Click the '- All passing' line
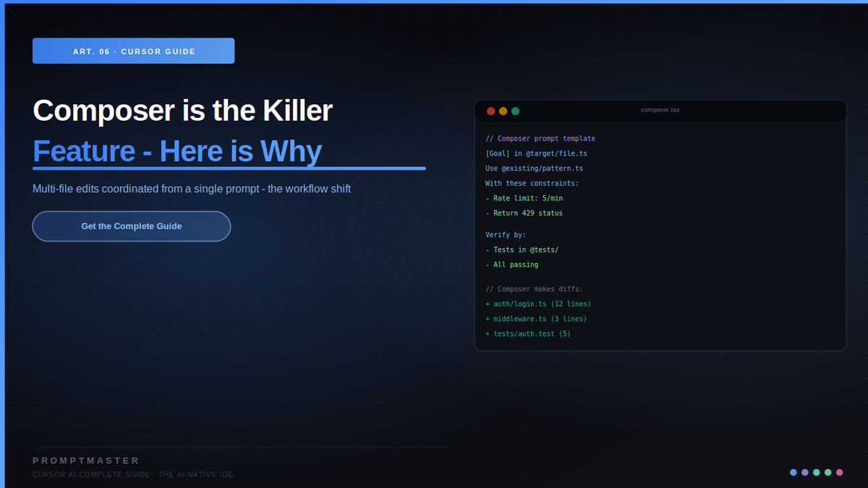 [511, 265]
